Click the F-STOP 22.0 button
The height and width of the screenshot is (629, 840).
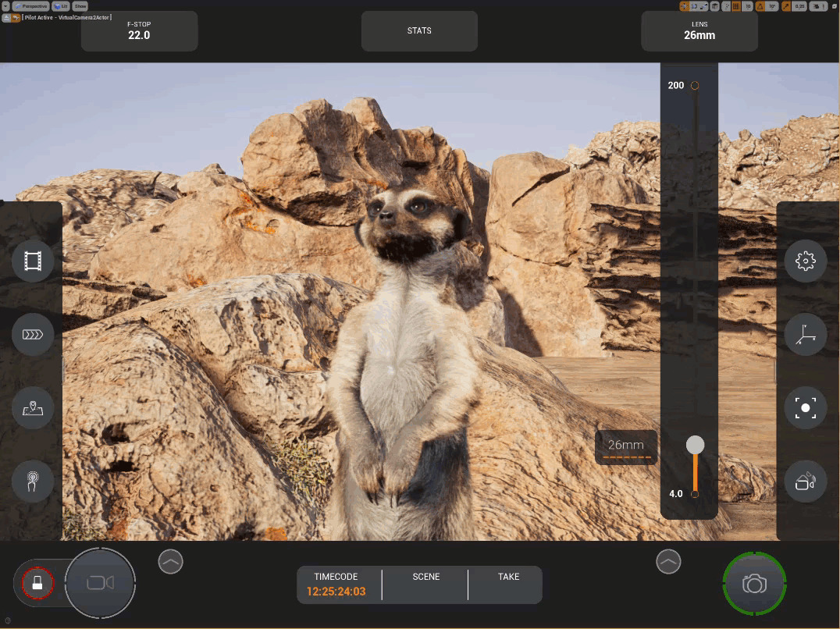click(x=139, y=31)
